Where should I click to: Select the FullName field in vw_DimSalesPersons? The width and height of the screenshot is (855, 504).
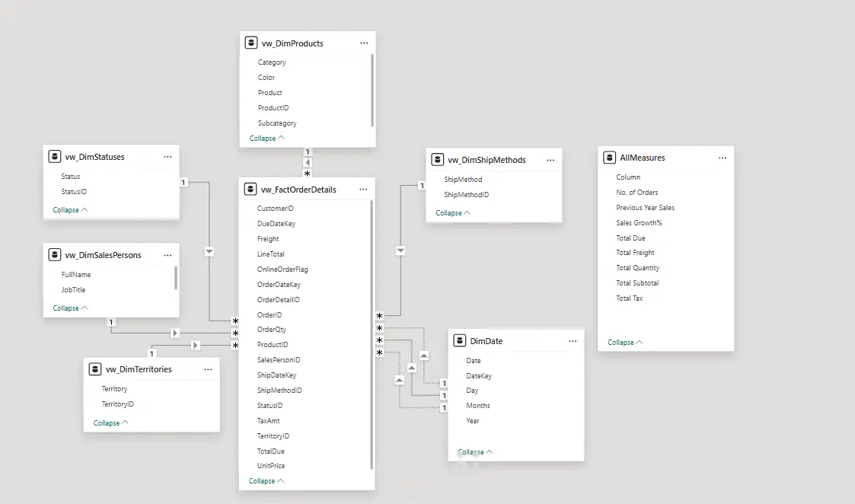(x=76, y=274)
